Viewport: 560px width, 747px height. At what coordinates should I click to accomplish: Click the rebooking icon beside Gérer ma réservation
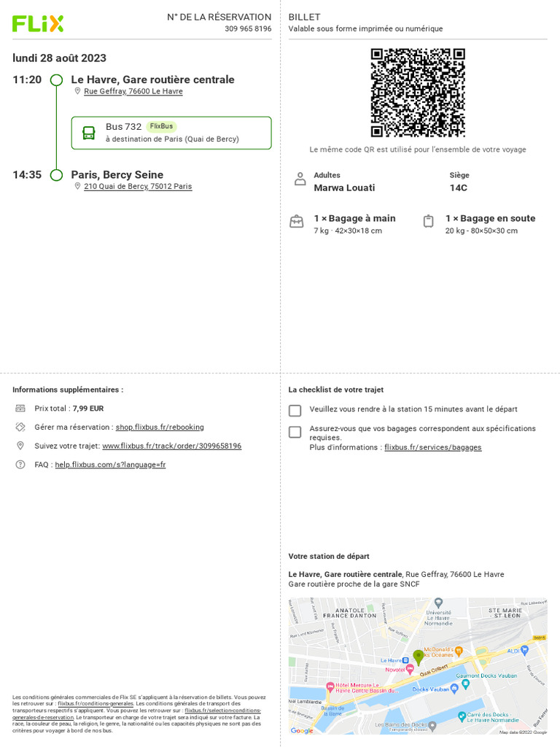click(20, 427)
